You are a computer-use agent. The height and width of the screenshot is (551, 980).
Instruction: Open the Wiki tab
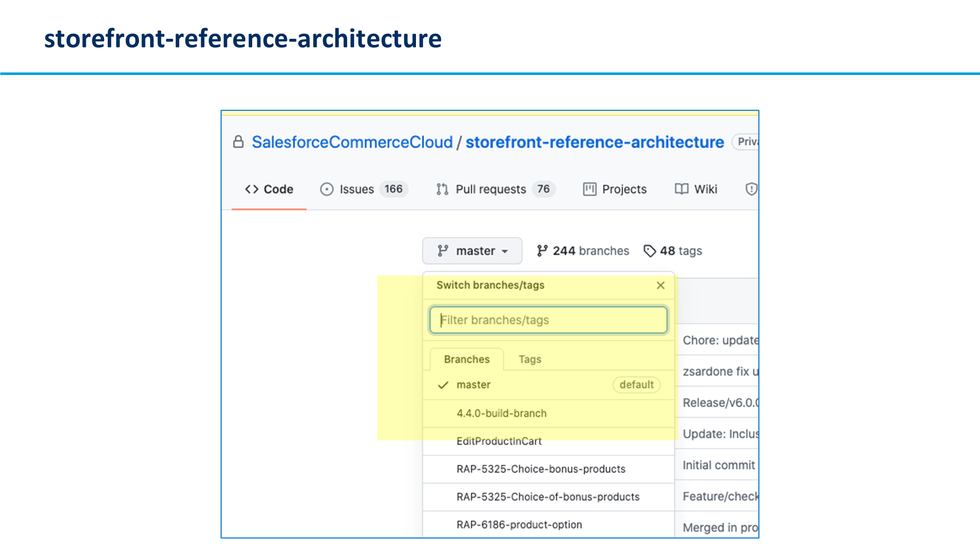696,189
